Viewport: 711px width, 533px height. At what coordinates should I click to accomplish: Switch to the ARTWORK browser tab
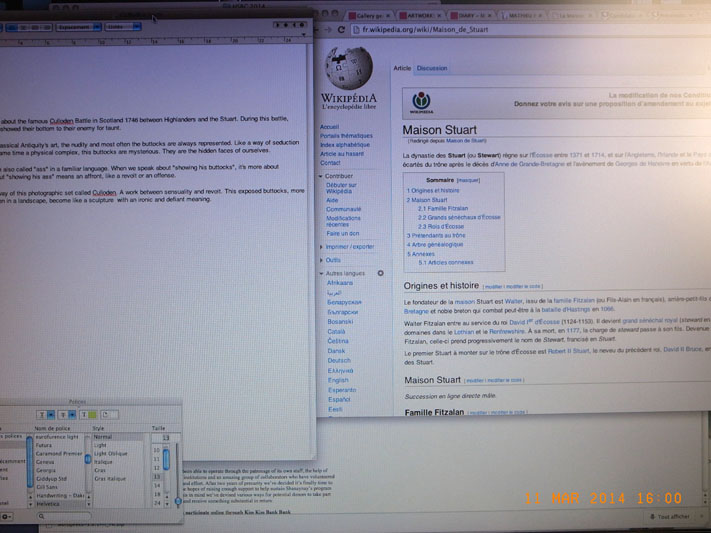(420, 15)
